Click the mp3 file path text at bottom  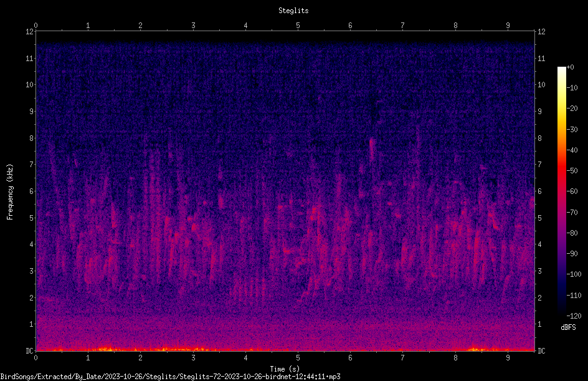pyautogui.click(x=170, y=377)
